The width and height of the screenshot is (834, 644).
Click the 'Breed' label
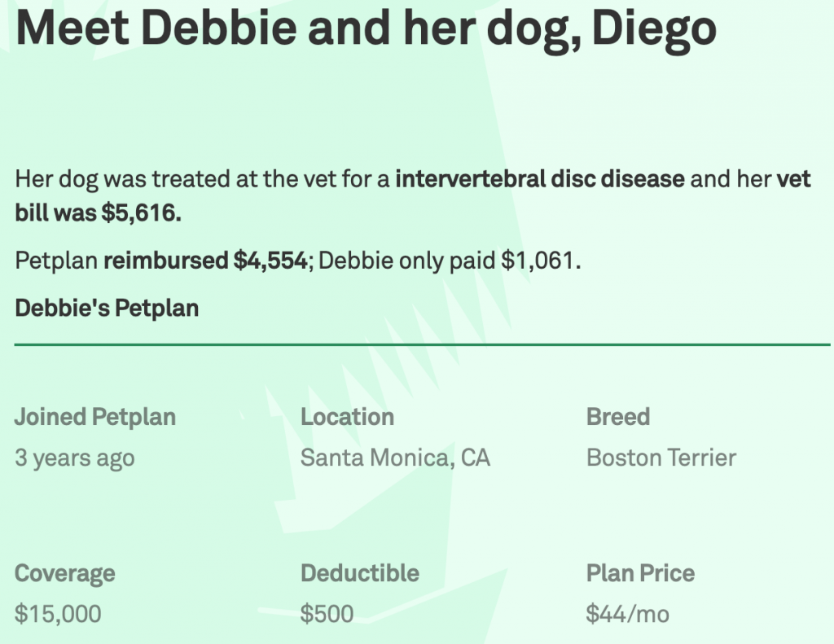tap(618, 417)
